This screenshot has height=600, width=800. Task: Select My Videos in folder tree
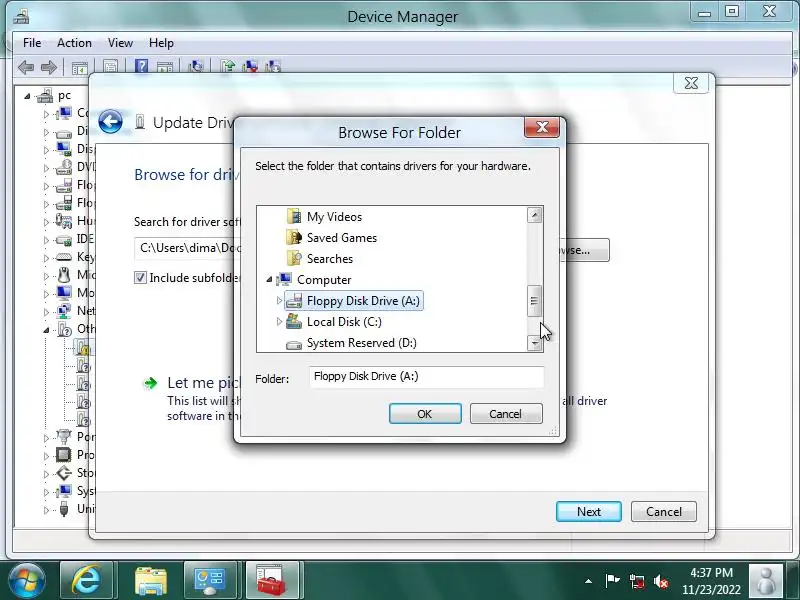click(334, 217)
